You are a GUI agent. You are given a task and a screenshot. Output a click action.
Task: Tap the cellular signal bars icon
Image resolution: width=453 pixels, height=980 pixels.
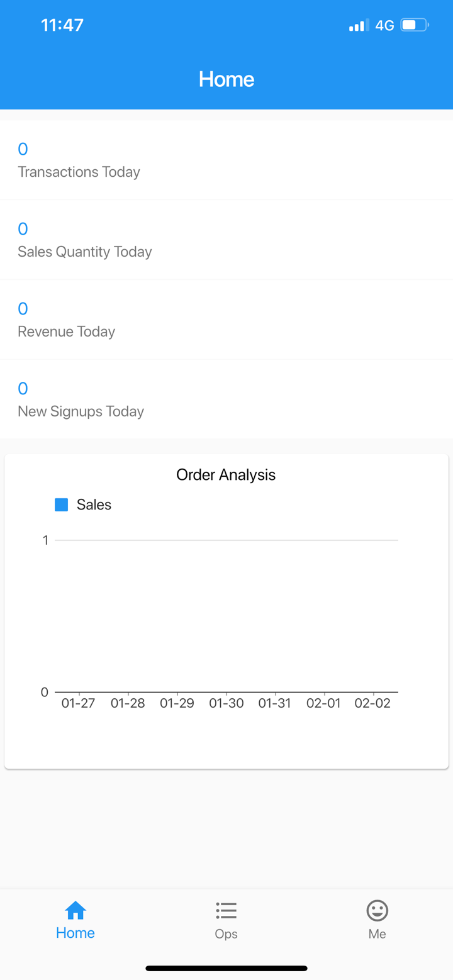[x=359, y=26]
